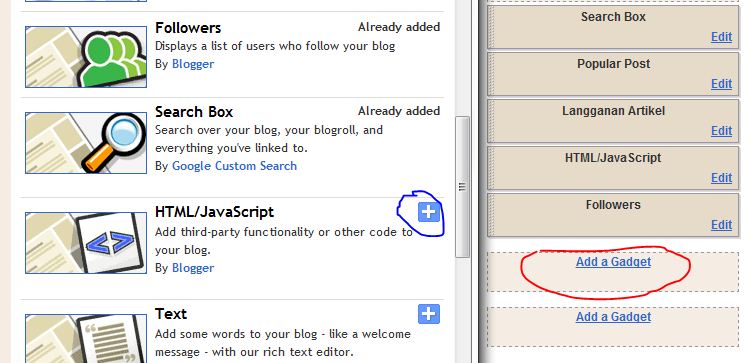
Task: Add the HTML/JavaScript gadget with plus icon
Action: click(x=429, y=212)
